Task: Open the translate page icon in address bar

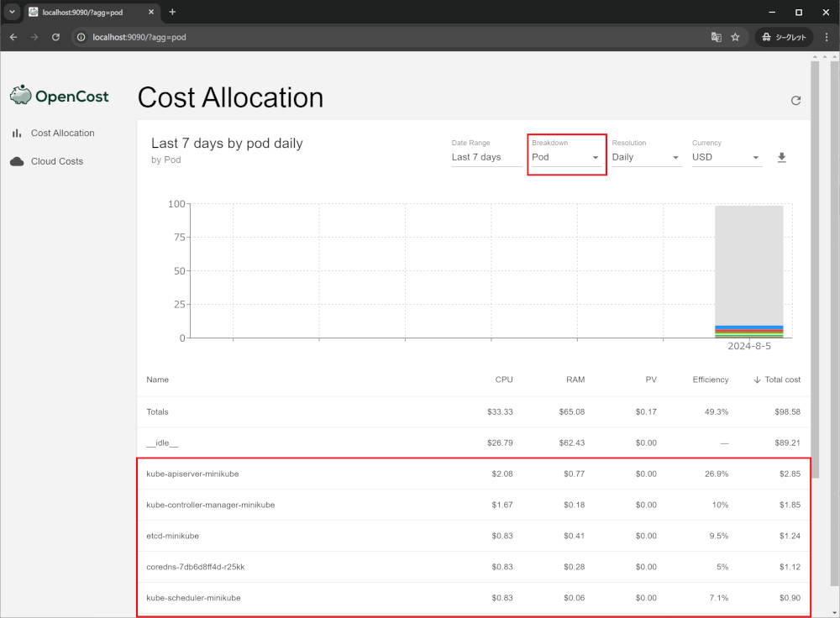Action: pos(717,37)
